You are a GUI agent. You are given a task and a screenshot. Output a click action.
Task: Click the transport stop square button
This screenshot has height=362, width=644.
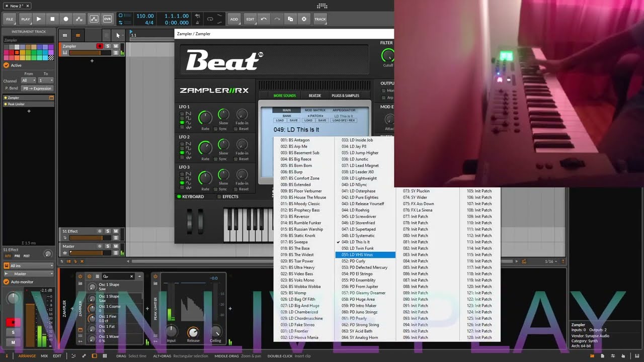pyautogui.click(x=52, y=19)
